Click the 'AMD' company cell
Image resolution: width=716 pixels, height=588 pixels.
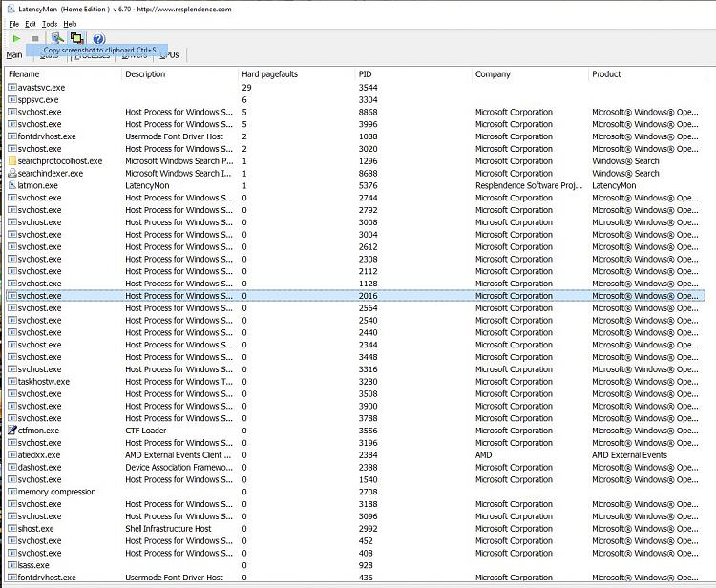(x=484, y=454)
